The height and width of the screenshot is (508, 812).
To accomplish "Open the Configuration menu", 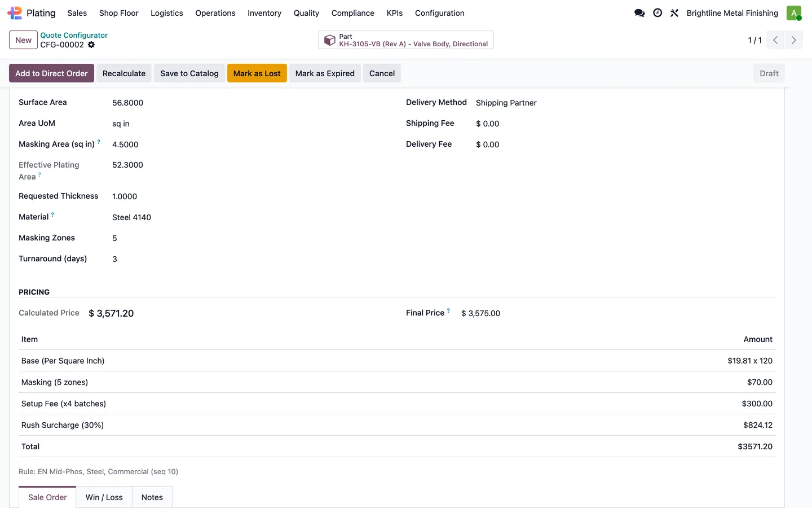I will pyautogui.click(x=440, y=13).
